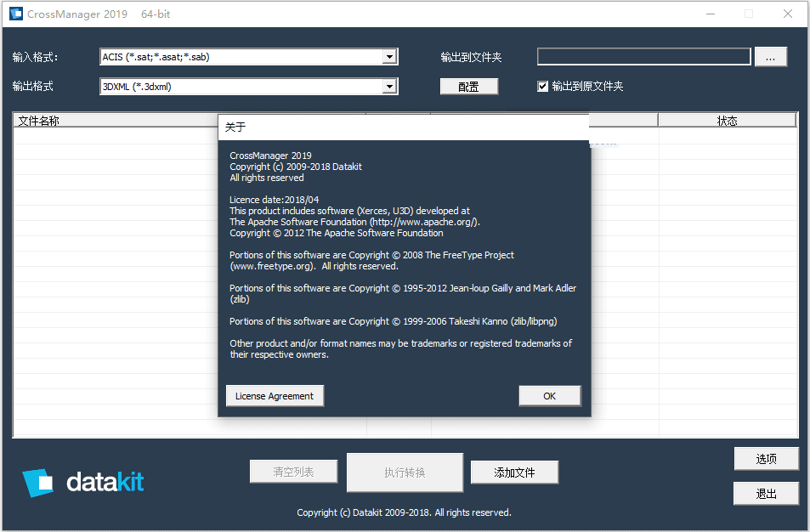Open 选项 options
Image resolution: width=810 pixels, height=532 pixels.
pyautogui.click(x=766, y=459)
